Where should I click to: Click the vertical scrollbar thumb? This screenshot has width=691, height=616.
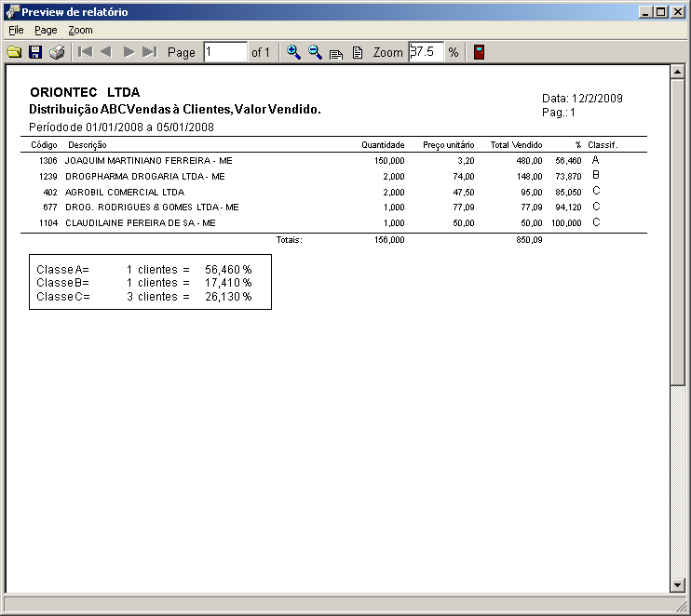[x=677, y=232]
